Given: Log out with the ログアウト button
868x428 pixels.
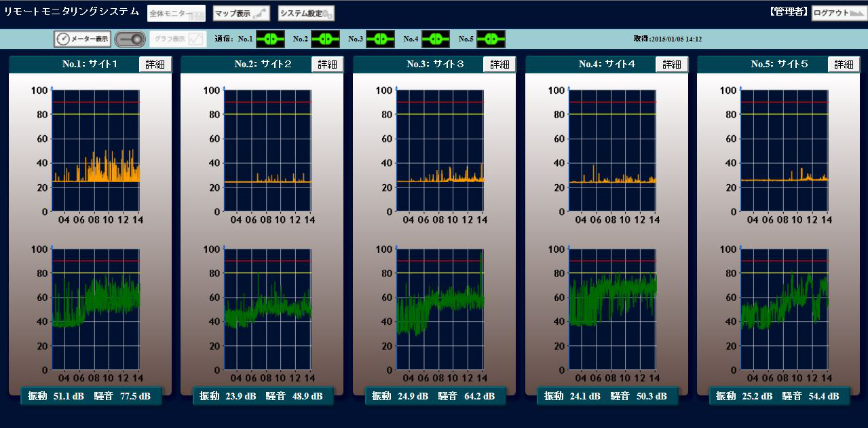Looking at the screenshot, I should tap(839, 13).
